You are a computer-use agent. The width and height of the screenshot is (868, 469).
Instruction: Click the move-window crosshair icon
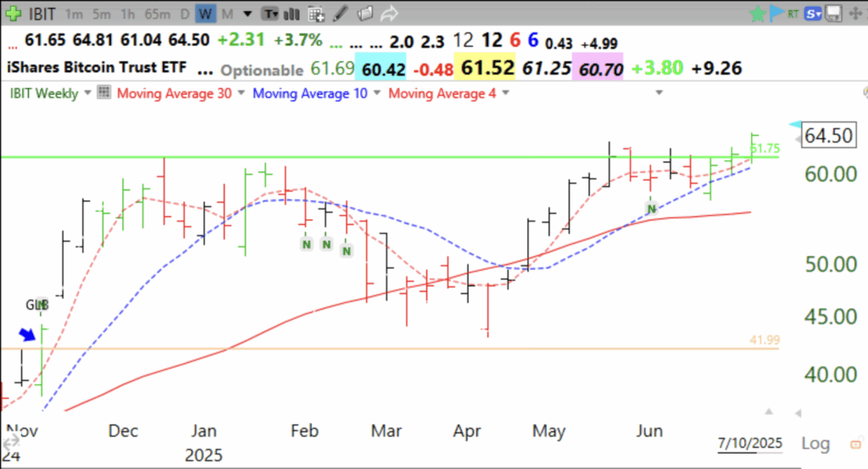click(x=855, y=14)
